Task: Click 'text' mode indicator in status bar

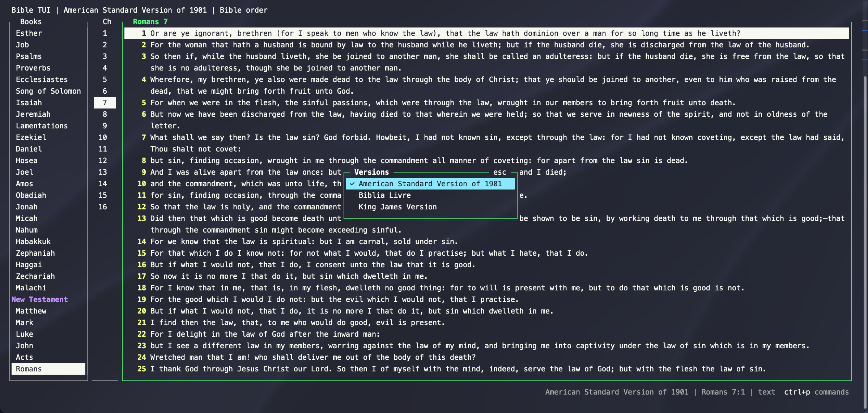Action: click(766, 392)
